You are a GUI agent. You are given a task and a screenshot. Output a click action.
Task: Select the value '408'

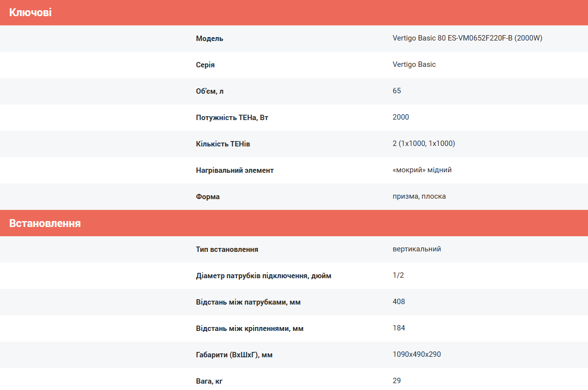[399, 302]
